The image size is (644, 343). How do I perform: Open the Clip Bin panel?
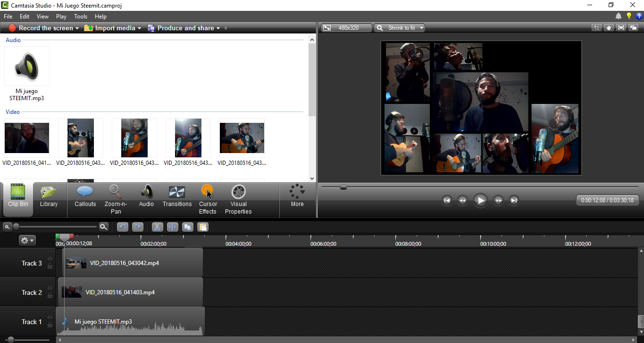click(x=18, y=199)
